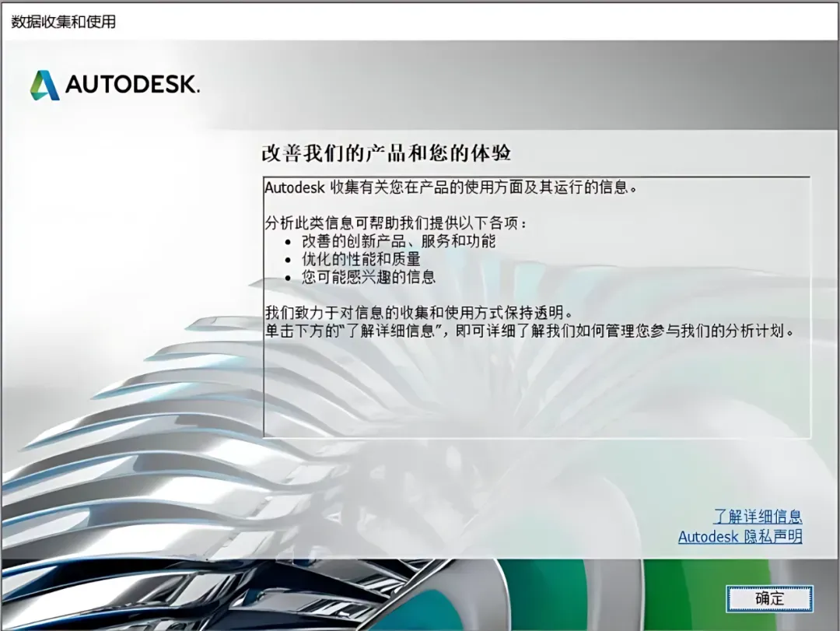Click the heading 改善我们的产品和您的体验

[387, 152]
